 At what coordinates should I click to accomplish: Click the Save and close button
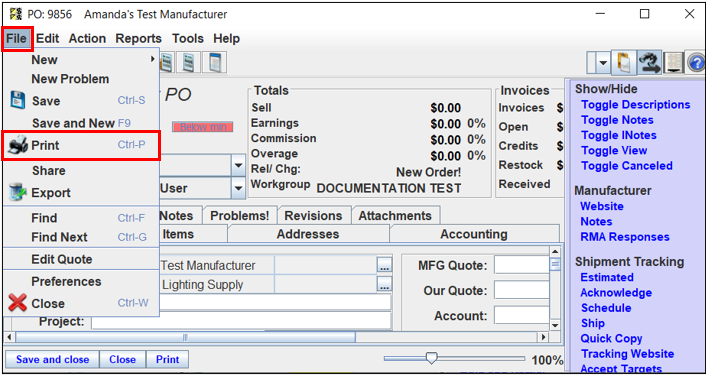point(52,359)
